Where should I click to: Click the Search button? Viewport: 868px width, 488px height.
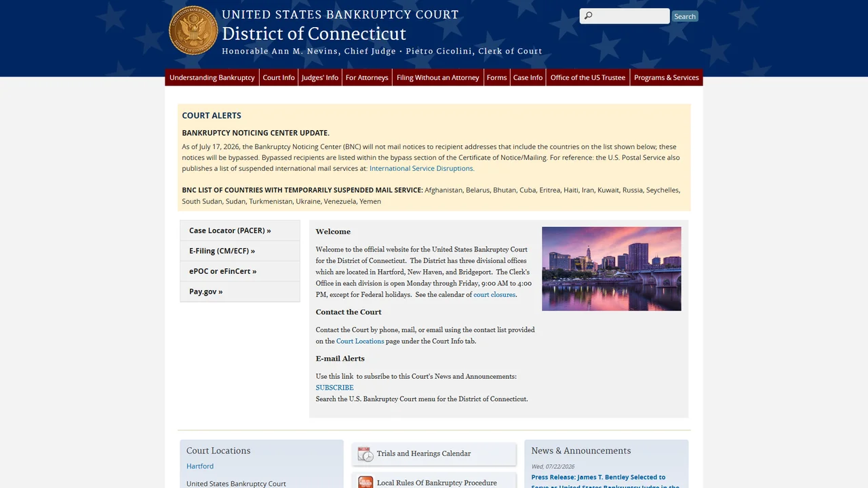point(685,16)
